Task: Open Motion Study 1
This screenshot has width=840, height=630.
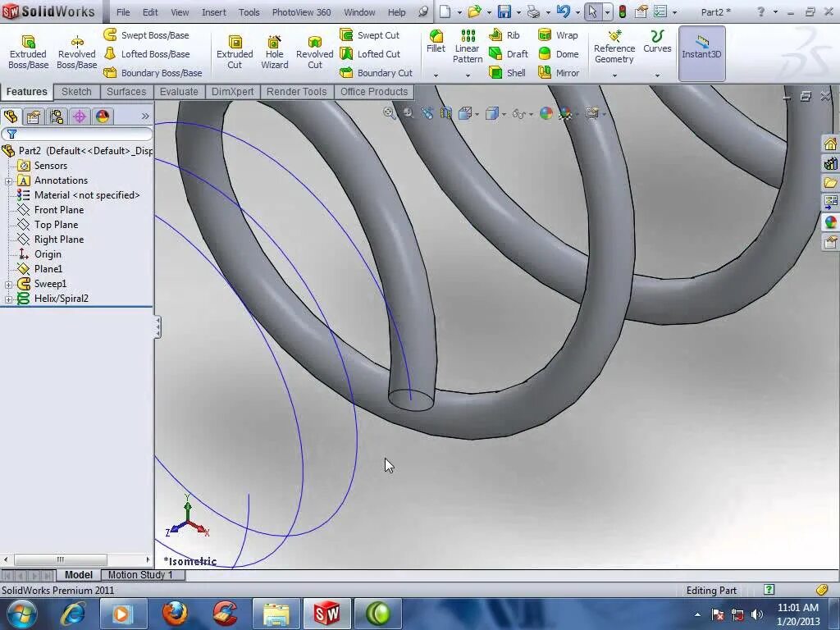Action: click(142, 574)
